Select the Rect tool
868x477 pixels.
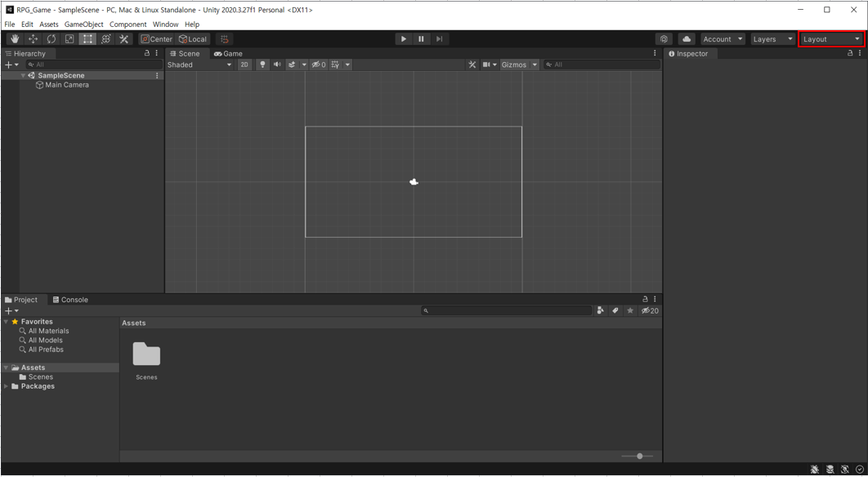(87, 39)
